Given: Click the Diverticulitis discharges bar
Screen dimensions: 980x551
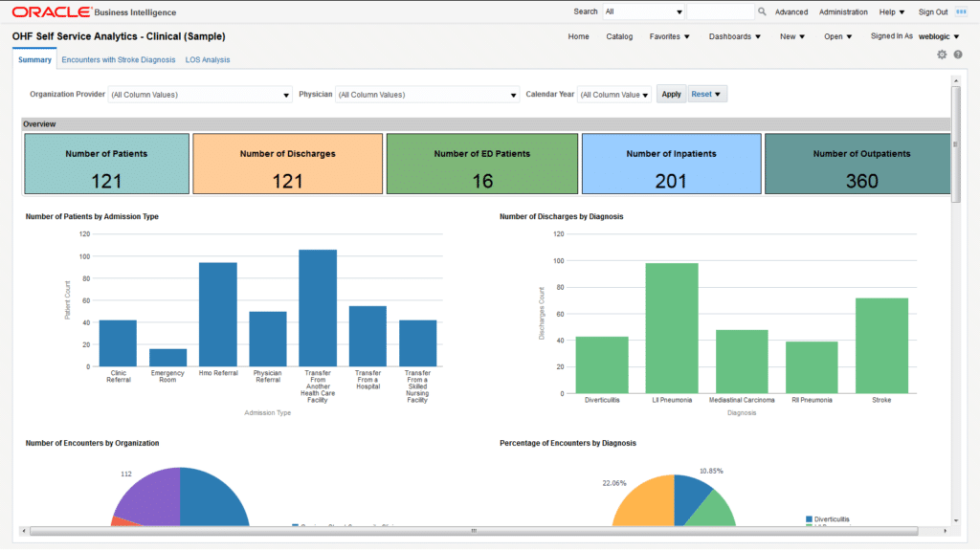Looking at the screenshot, I should coord(602,364).
